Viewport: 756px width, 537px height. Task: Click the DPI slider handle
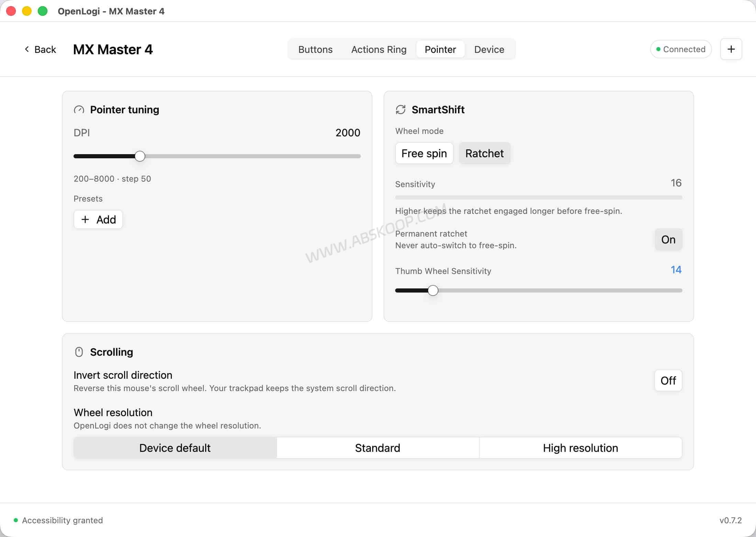(x=140, y=156)
